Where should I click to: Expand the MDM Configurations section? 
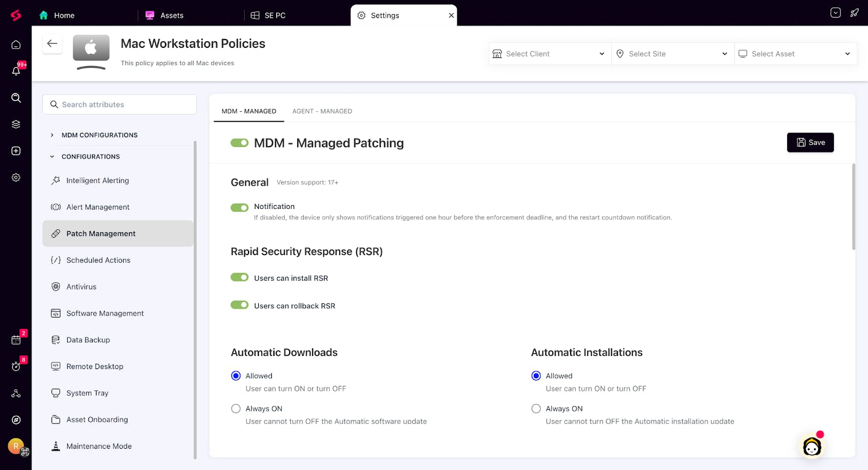(99, 135)
